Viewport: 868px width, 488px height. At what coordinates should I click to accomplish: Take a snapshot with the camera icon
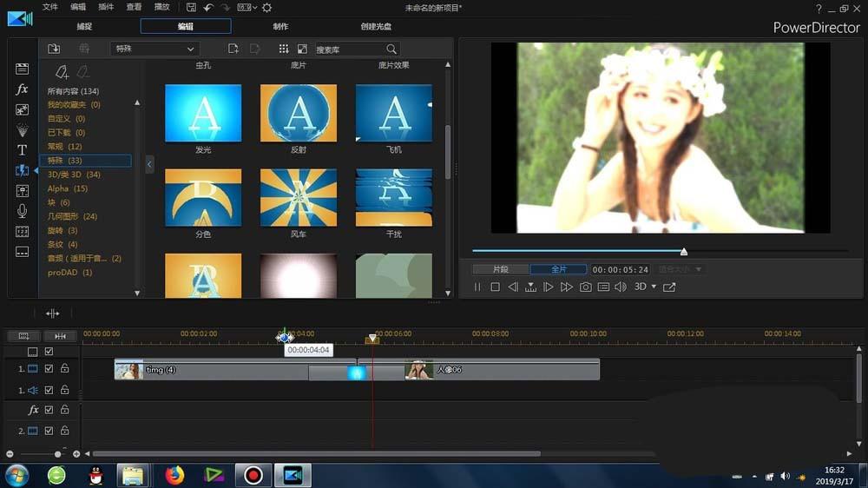coord(586,287)
